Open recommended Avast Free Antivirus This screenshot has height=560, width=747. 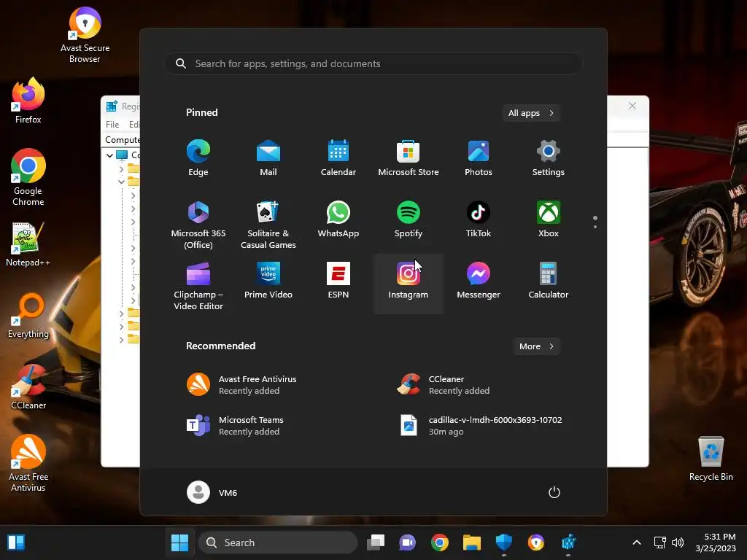click(x=268, y=384)
